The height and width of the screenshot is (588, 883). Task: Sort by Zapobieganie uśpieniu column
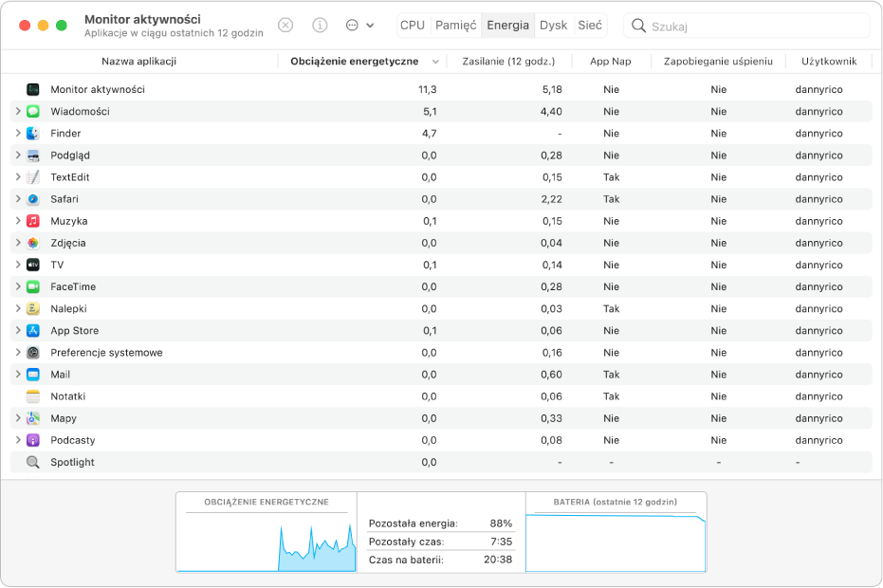[x=718, y=62]
